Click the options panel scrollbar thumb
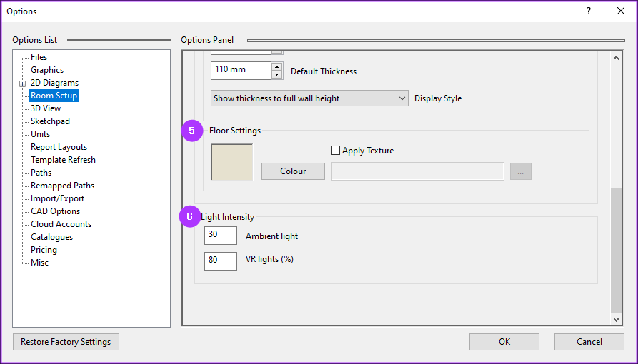Viewport: 638px width, 364px height. tap(616, 251)
